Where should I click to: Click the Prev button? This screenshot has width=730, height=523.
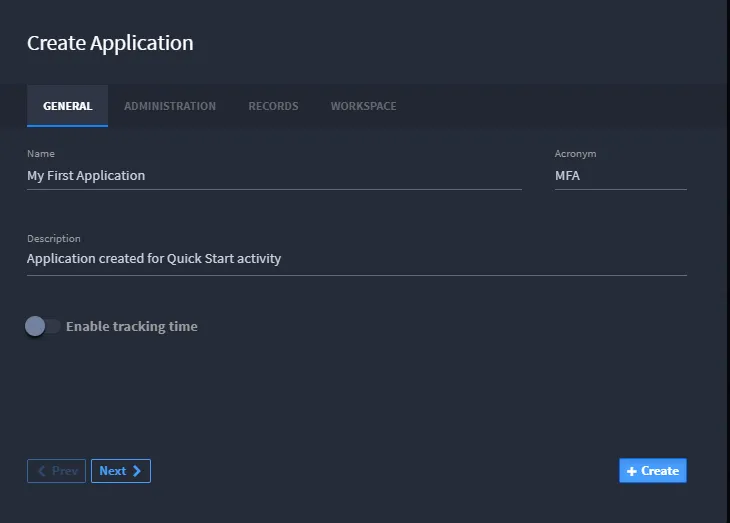[x=56, y=471]
